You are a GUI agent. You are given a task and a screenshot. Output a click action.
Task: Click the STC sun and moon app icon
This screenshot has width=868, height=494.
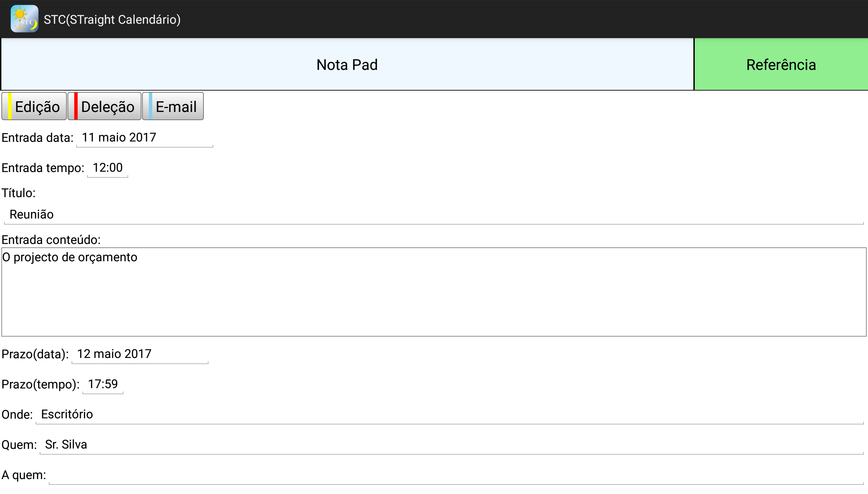coord(24,19)
